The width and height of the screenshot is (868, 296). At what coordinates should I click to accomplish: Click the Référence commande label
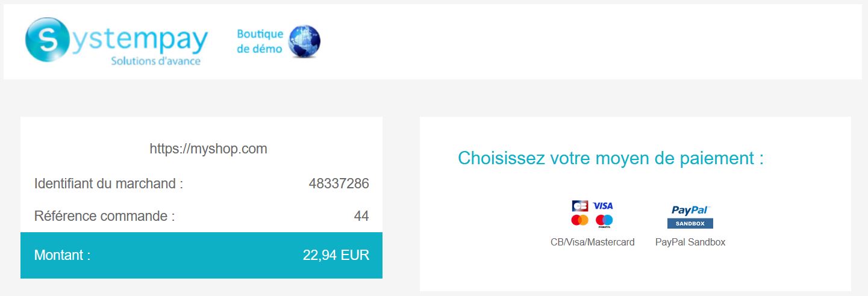point(104,216)
